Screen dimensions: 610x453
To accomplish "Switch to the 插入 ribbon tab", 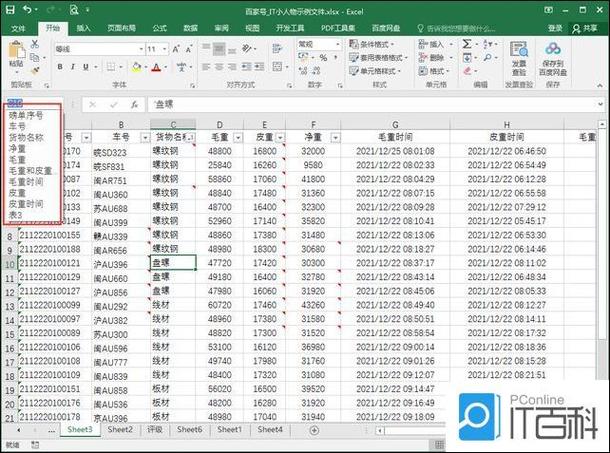I will [83, 28].
